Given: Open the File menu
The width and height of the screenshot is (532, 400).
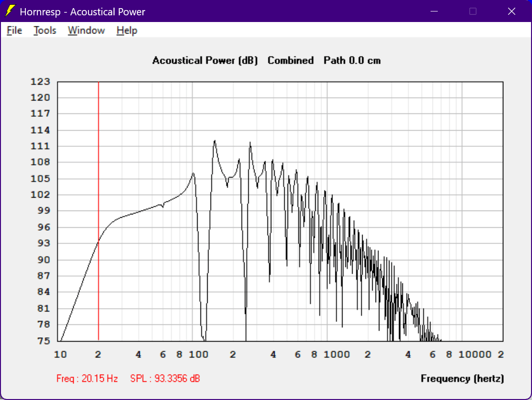Looking at the screenshot, I should pos(14,31).
